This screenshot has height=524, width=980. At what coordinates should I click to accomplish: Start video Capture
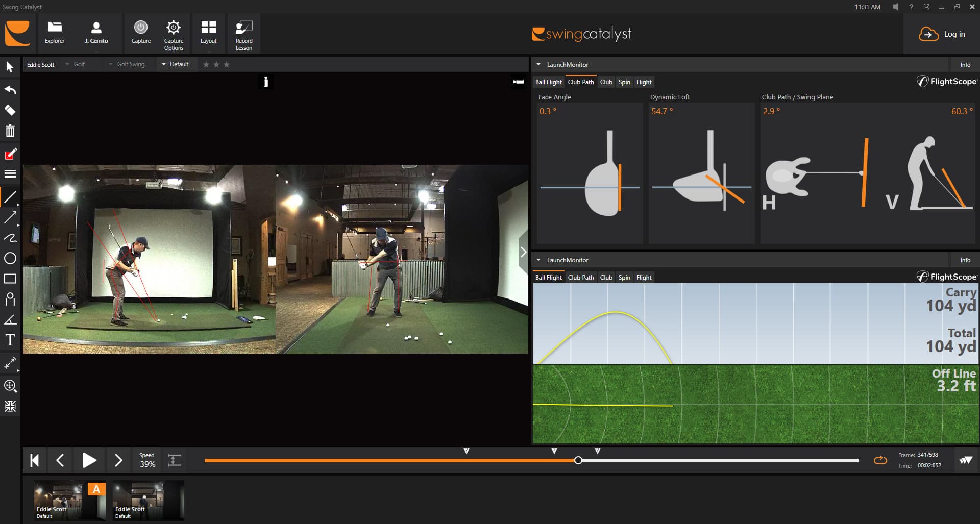point(141,33)
